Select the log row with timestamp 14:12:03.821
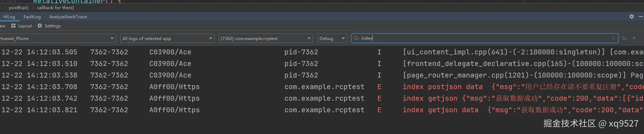The height and width of the screenshot is (134, 644). click(322, 110)
